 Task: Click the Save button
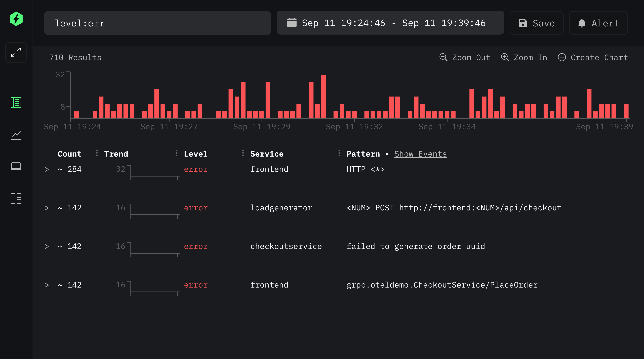click(536, 23)
